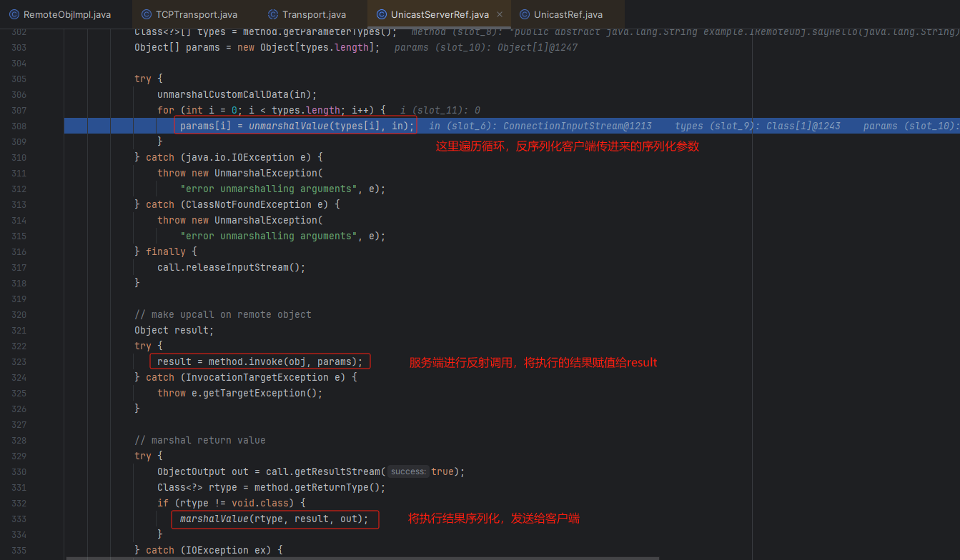
Task: Click the marshalValue call on line 333
Action: point(214,519)
